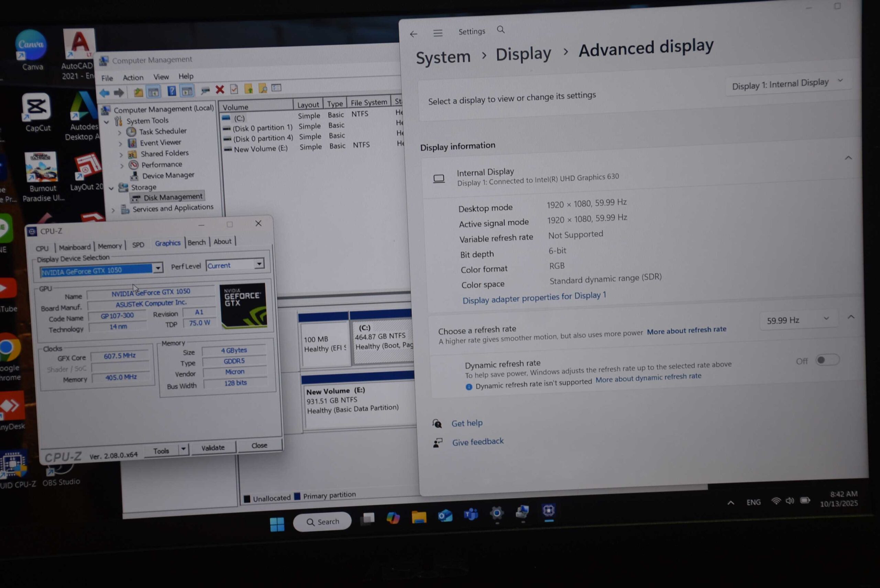
Task: Open the Action menu in Computer Management
Action: click(133, 78)
